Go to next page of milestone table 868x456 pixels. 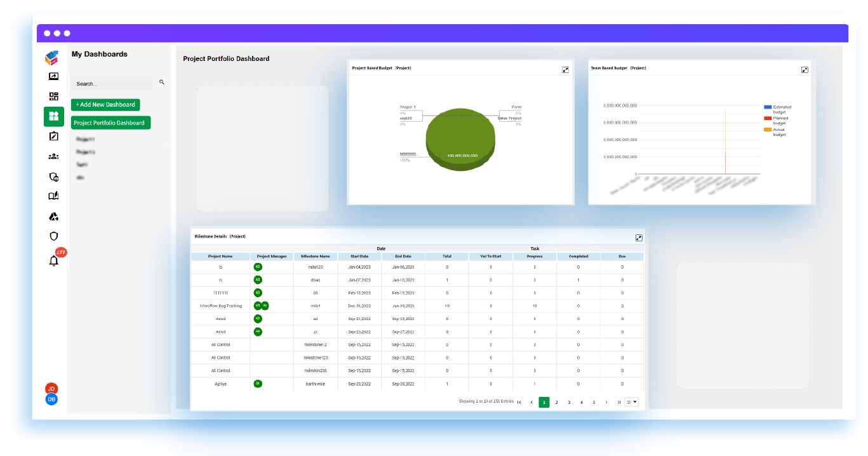coord(606,402)
